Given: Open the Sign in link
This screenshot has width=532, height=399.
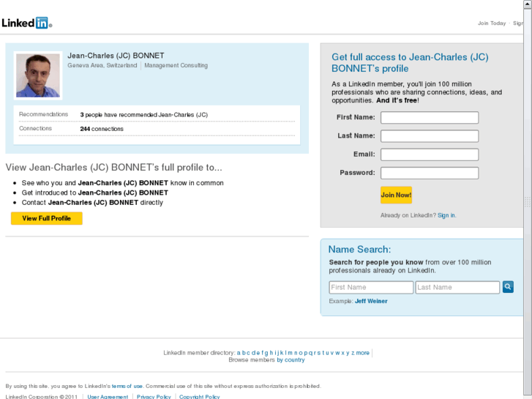Looking at the screenshot, I should coord(446,215).
